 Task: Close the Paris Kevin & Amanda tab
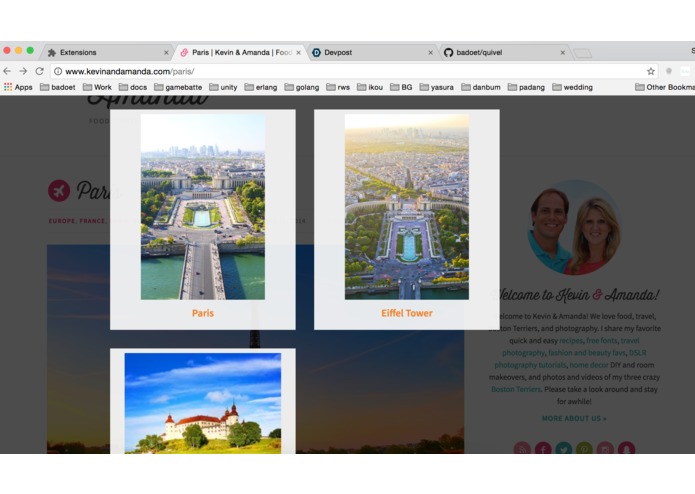pyautogui.click(x=298, y=53)
